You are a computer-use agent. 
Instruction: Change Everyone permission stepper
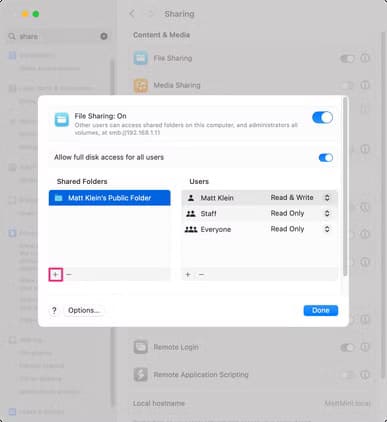coord(327,229)
